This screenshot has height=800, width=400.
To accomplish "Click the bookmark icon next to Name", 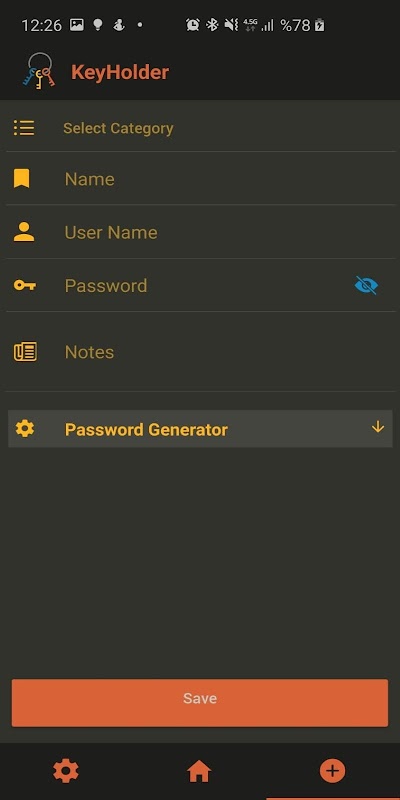I will 21,179.
